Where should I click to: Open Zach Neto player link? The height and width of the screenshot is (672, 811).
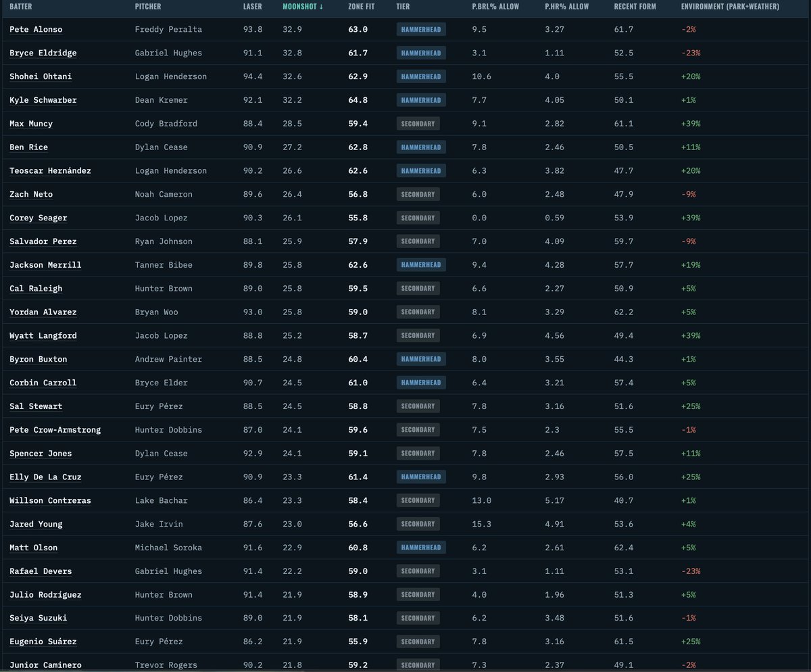(31, 195)
